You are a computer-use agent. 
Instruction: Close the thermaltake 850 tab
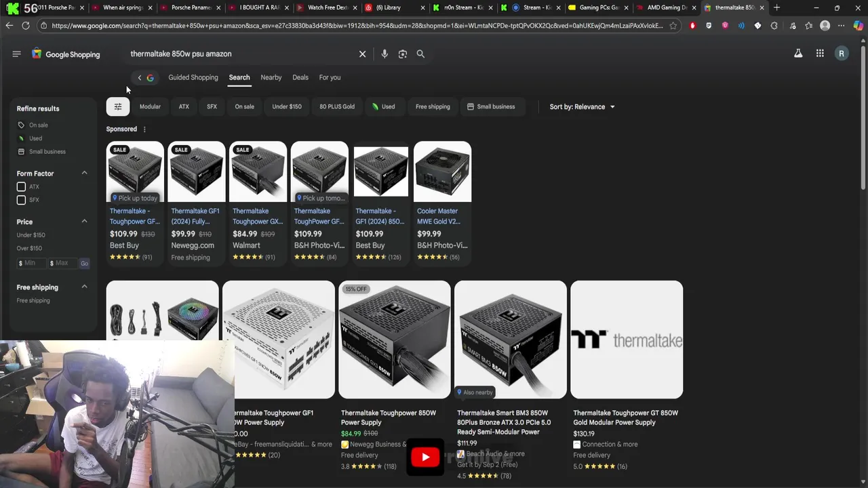[x=762, y=7]
